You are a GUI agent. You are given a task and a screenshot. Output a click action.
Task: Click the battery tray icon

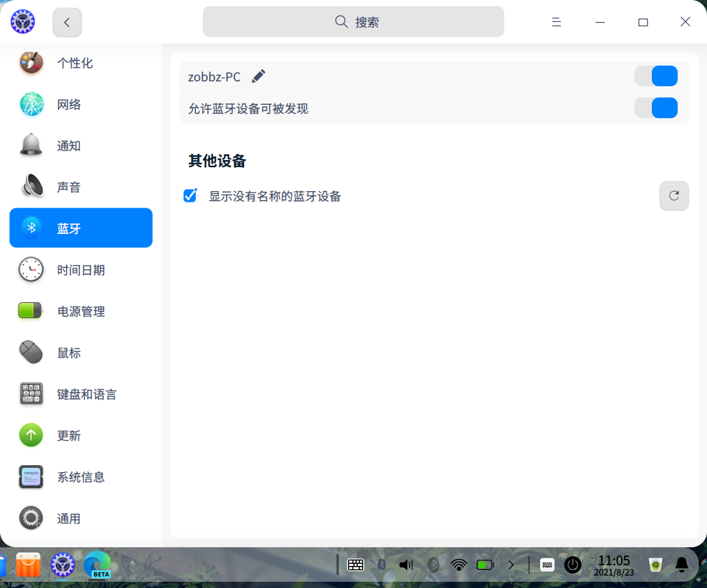485,565
